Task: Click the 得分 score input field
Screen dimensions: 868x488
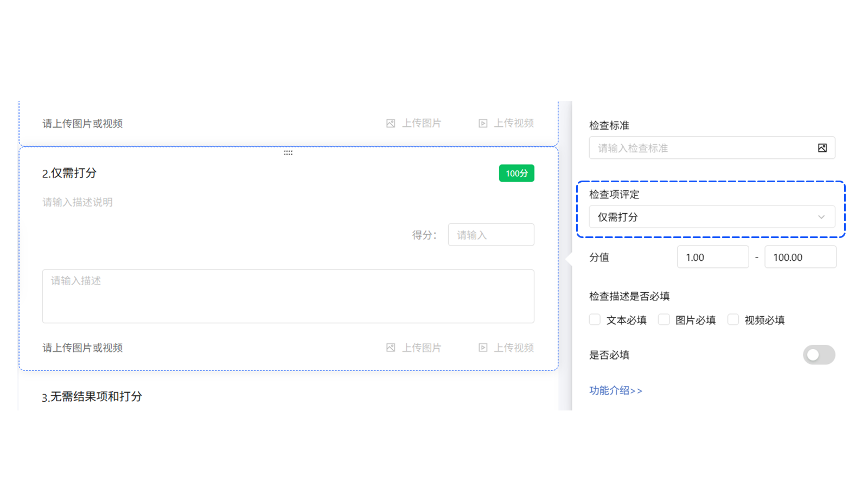Action: pos(490,234)
